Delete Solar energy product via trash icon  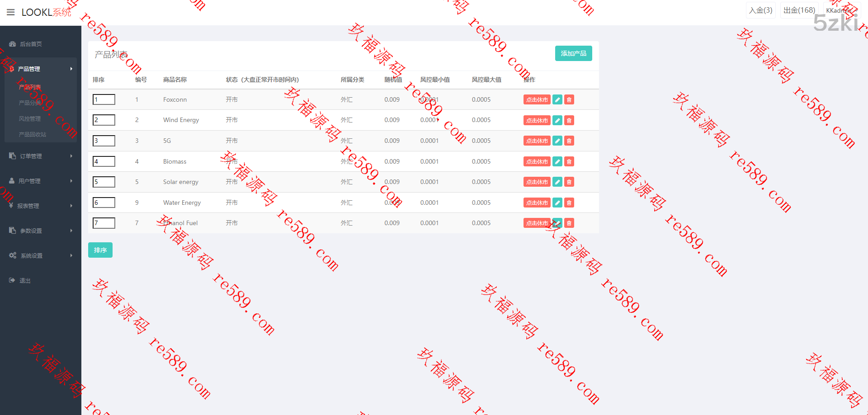tap(569, 182)
